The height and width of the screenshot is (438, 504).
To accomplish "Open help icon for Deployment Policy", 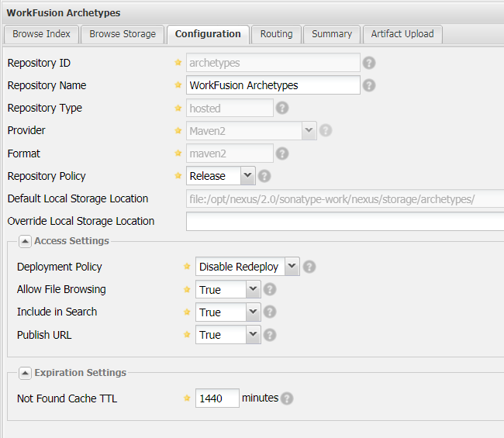I will coord(309,267).
